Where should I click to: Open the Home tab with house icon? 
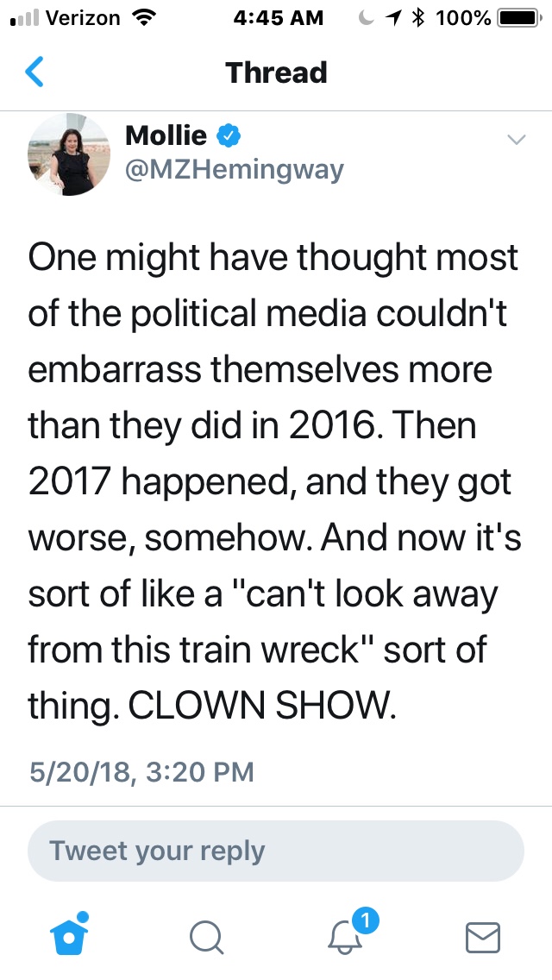pyautogui.click(x=71, y=936)
